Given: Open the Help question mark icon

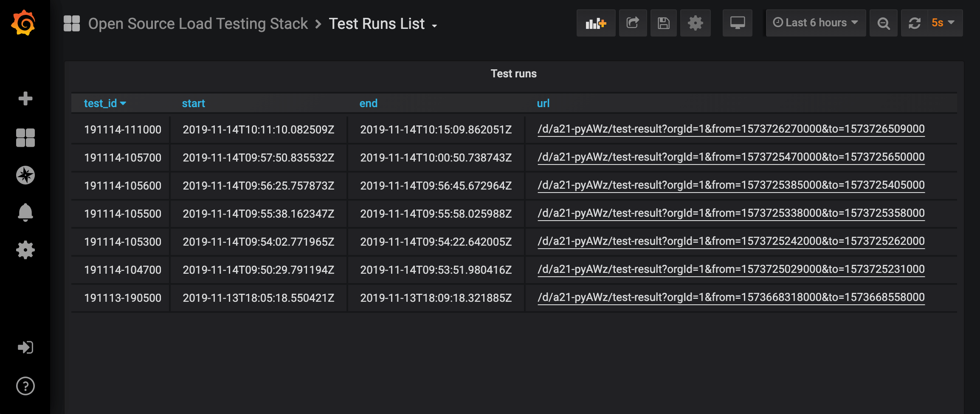Looking at the screenshot, I should tap(25, 386).
